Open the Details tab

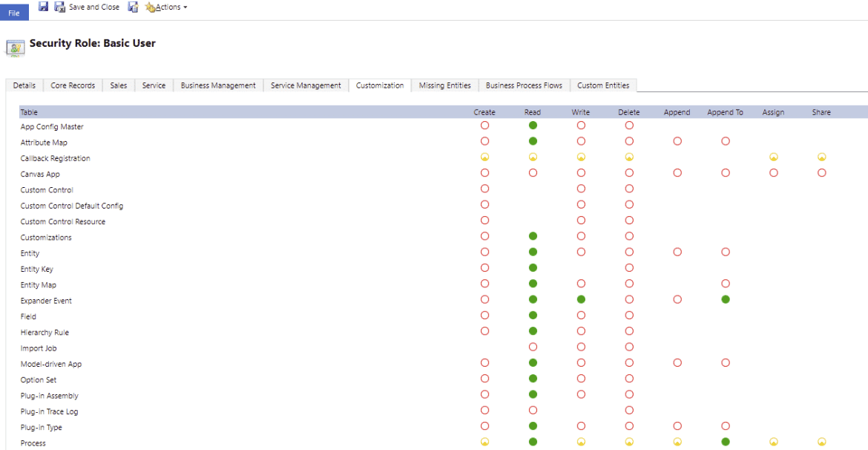point(24,85)
